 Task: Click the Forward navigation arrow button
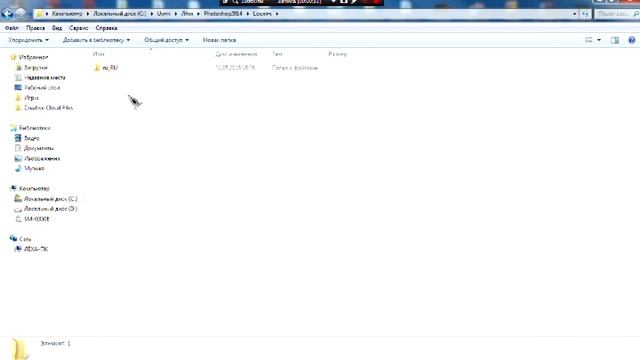coord(20,13)
